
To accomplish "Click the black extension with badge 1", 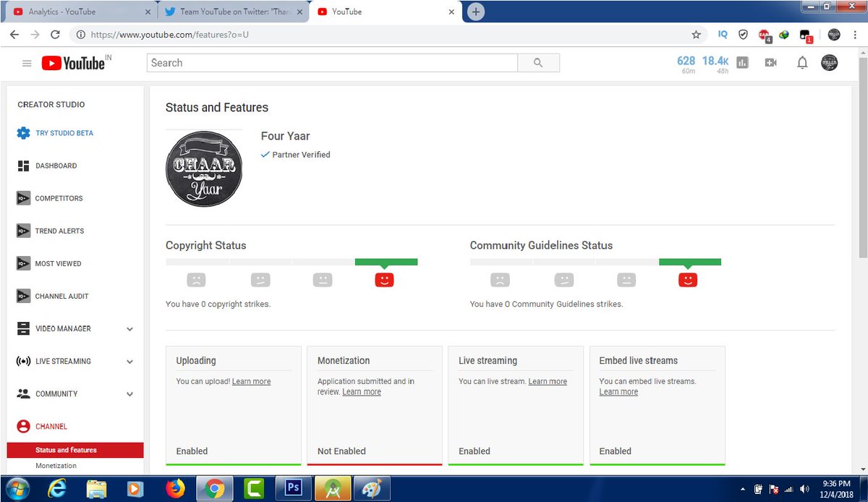I will pos(805,35).
